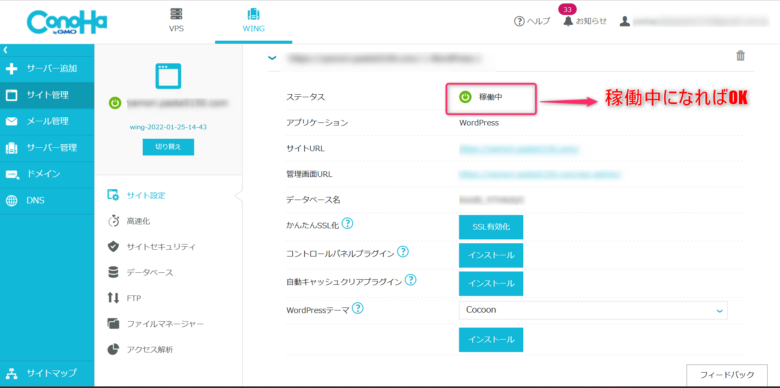
Task: Click the FTP arrows icon
Action: [x=113, y=298]
